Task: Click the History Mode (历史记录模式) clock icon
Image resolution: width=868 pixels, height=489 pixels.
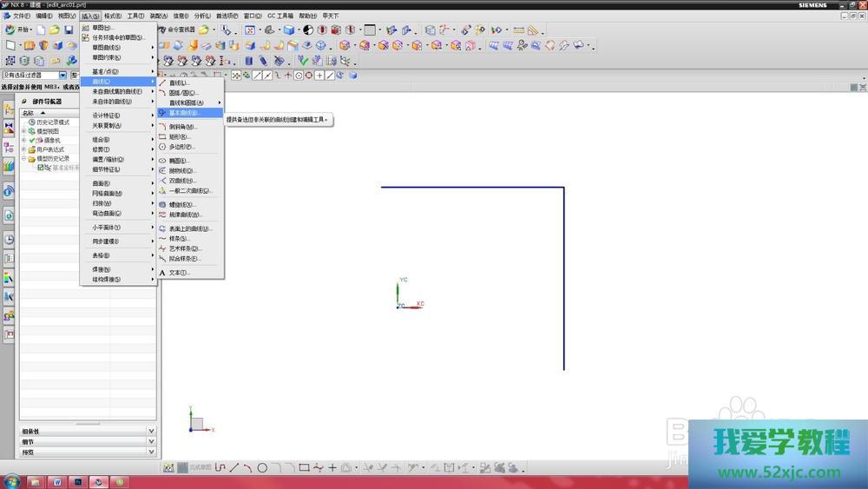Action: [x=32, y=122]
